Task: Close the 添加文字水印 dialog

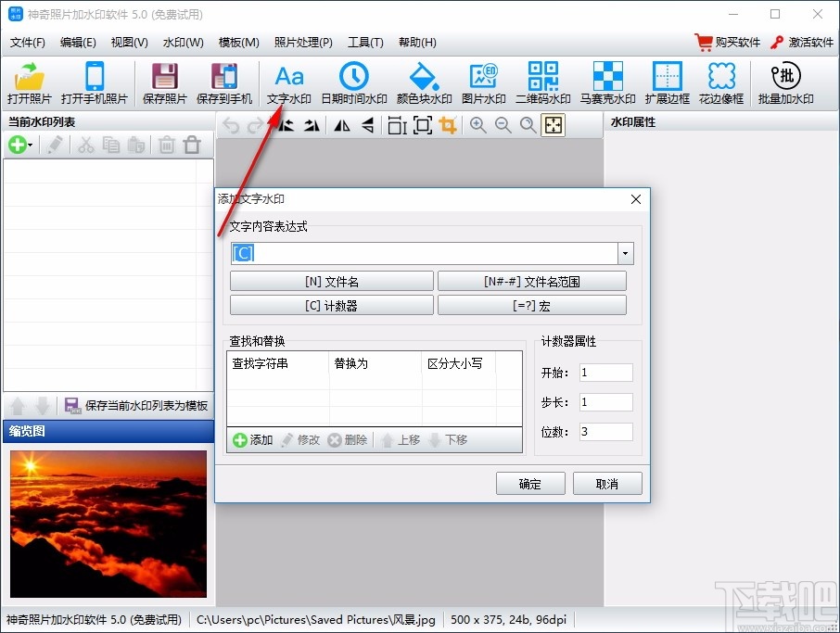Action: (x=636, y=199)
